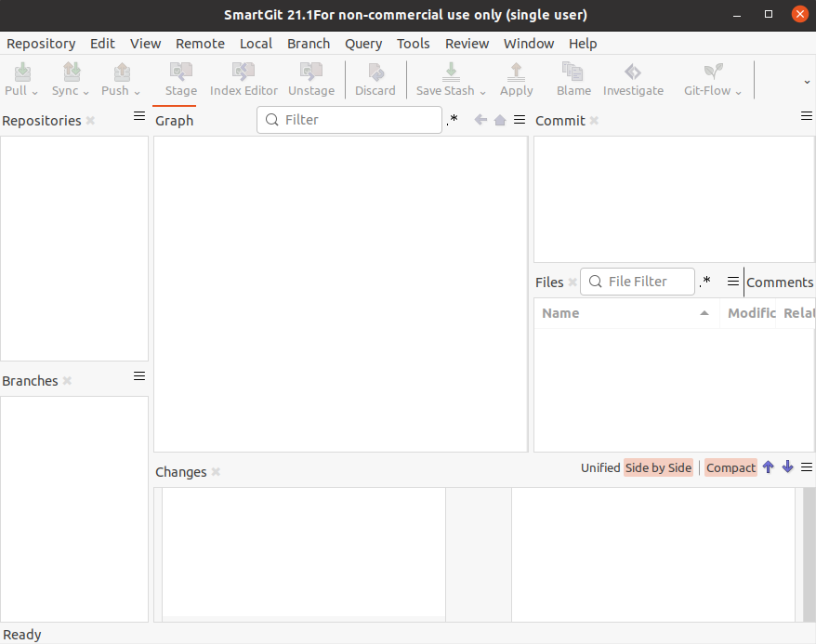Click the Blame toolbar icon
Image resolution: width=816 pixels, height=644 pixels.
point(573,72)
